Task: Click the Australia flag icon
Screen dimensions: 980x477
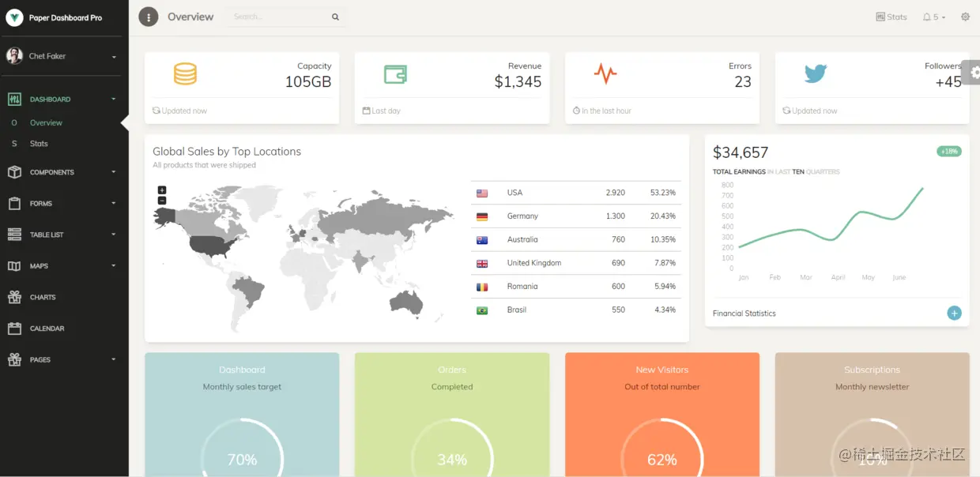Action: point(482,240)
